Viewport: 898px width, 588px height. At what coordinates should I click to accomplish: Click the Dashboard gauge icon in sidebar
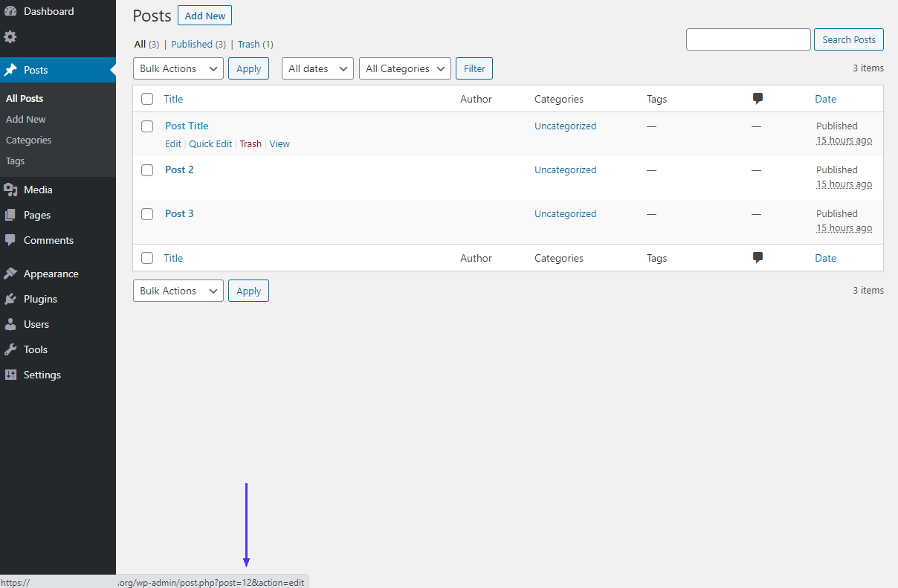point(10,11)
